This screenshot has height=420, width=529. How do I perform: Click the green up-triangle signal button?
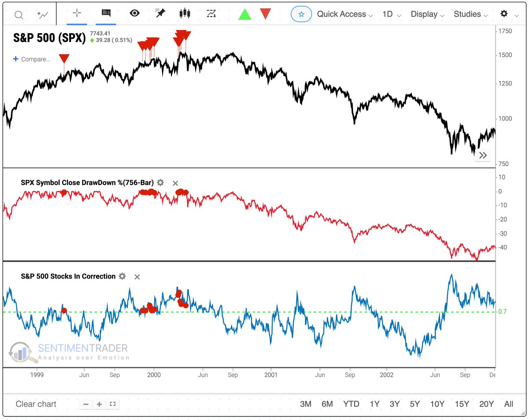click(x=245, y=14)
